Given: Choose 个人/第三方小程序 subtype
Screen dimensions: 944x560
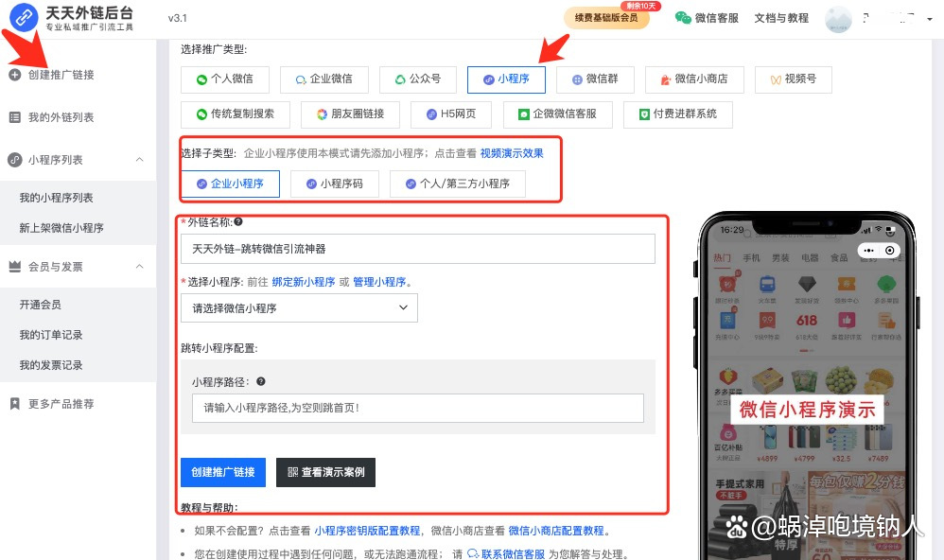Looking at the screenshot, I should [458, 184].
